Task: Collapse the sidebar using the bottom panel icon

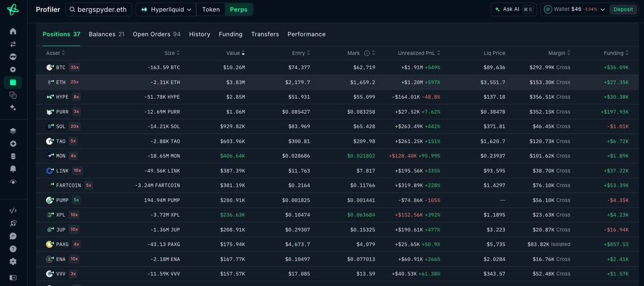Action: click(13, 278)
